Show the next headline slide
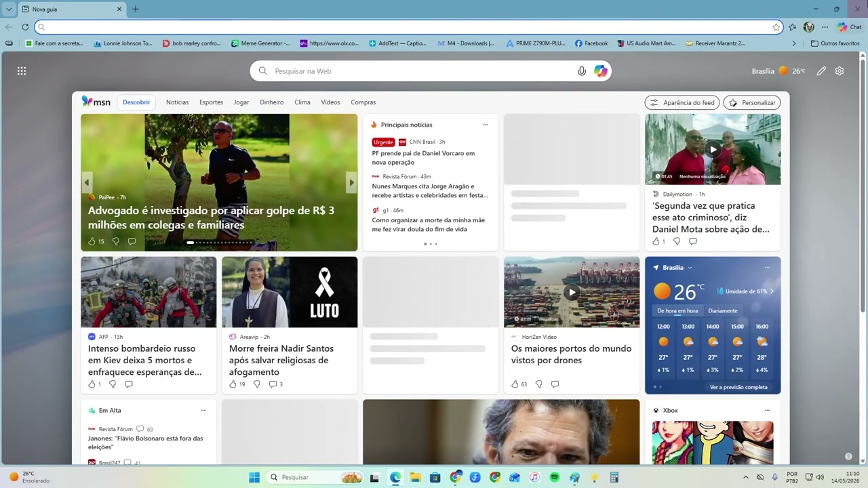The image size is (868, 488). [351, 182]
